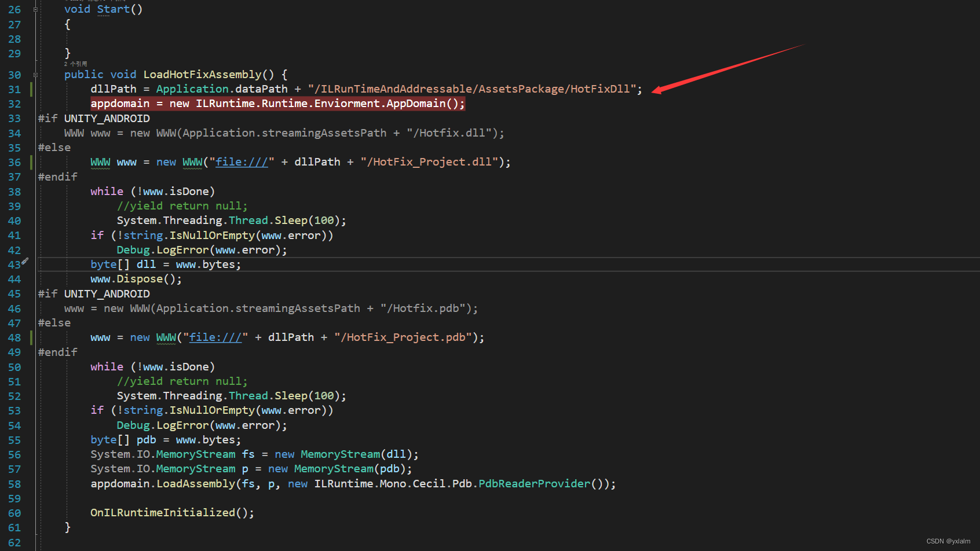Click the Start method name on line 26
Screen dimensions: 980x551
point(114,9)
